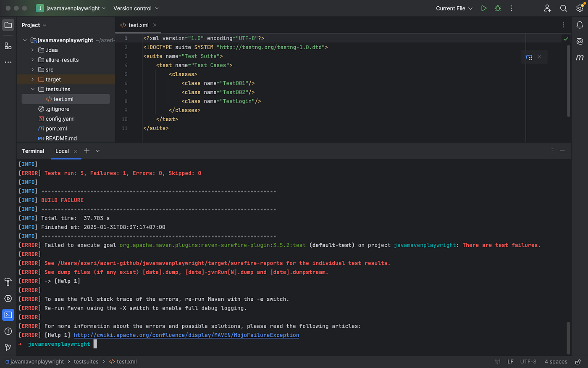This screenshot has height=368, width=588.
Task: Open the Problems tool window icon
Action: 8,331
